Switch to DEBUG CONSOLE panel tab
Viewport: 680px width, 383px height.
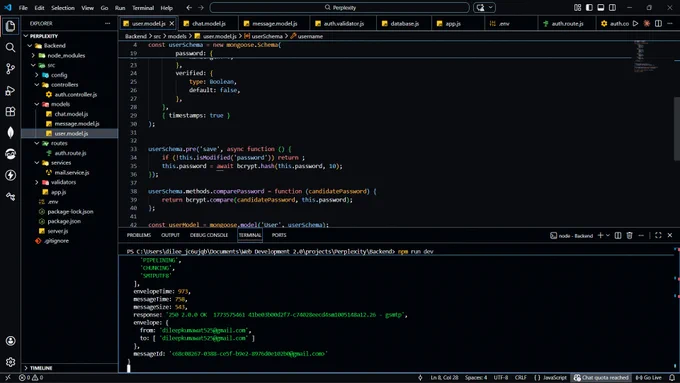(x=209, y=235)
